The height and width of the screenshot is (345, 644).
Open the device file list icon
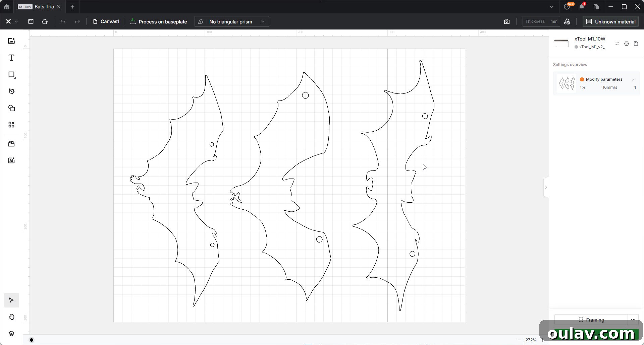(636, 44)
